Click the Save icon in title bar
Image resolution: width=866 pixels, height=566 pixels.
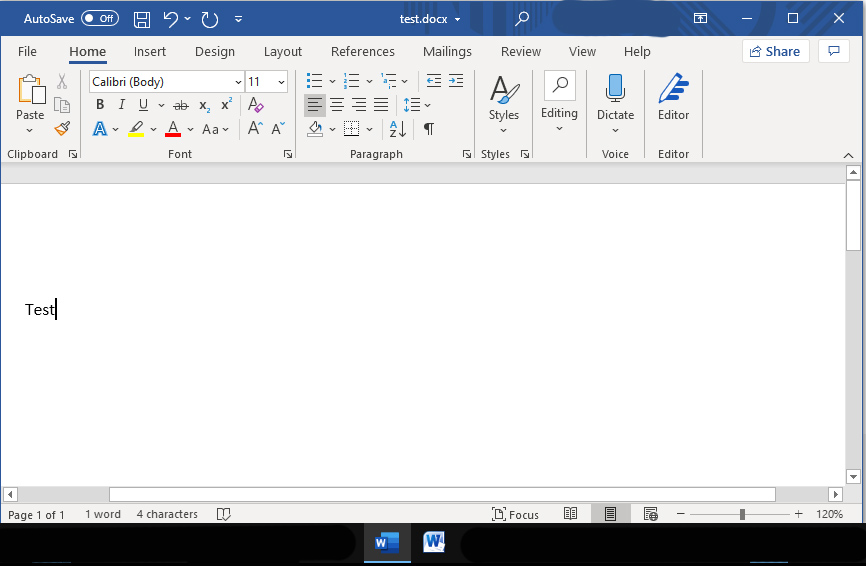point(142,19)
